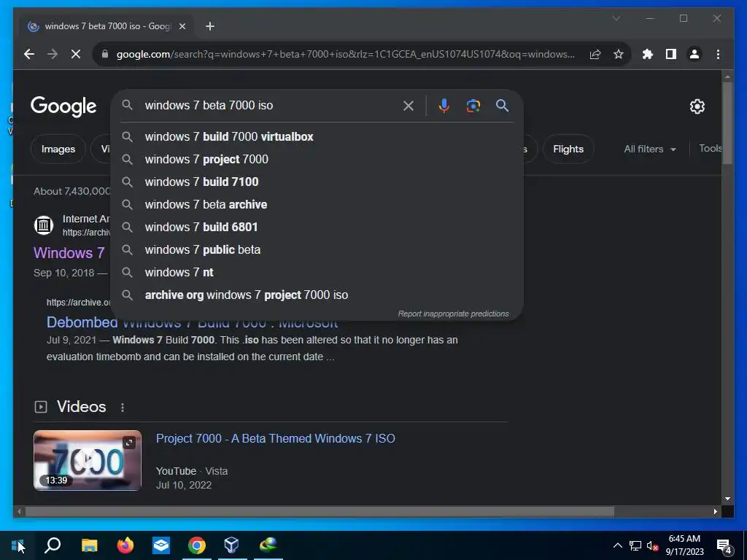Select suggestion windows 7 build 7100

coord(317,182)
